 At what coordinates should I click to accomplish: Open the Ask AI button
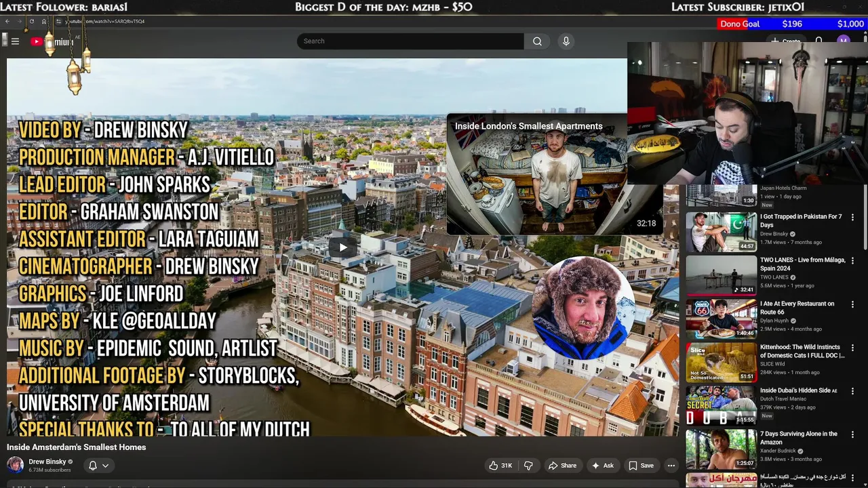click(603, 466)
